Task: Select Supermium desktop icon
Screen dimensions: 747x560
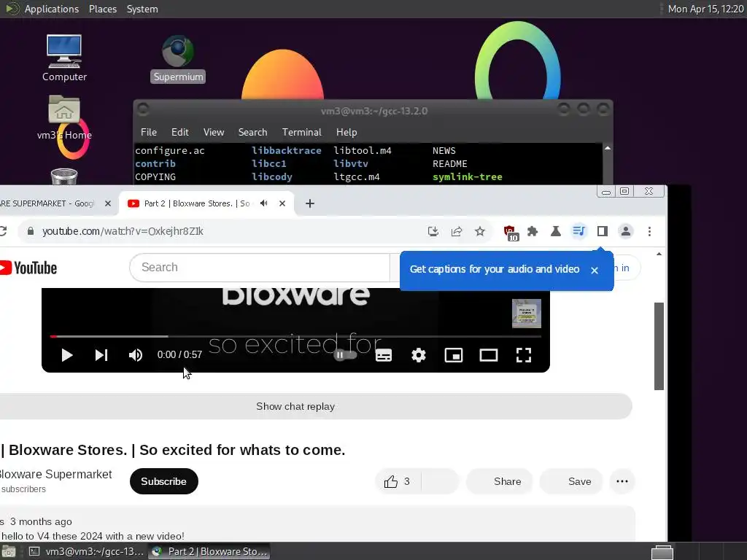Action: 178,58
